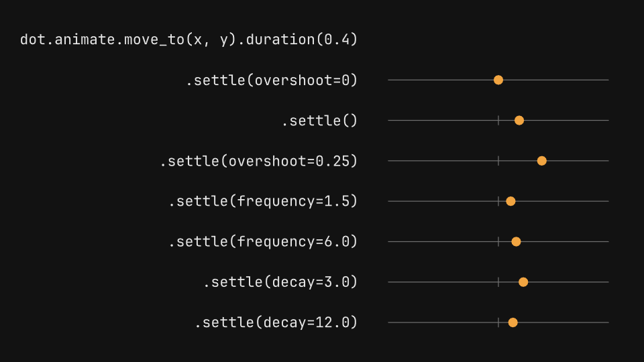Click the orange dot on .settle() track

(x=519, y=120)
